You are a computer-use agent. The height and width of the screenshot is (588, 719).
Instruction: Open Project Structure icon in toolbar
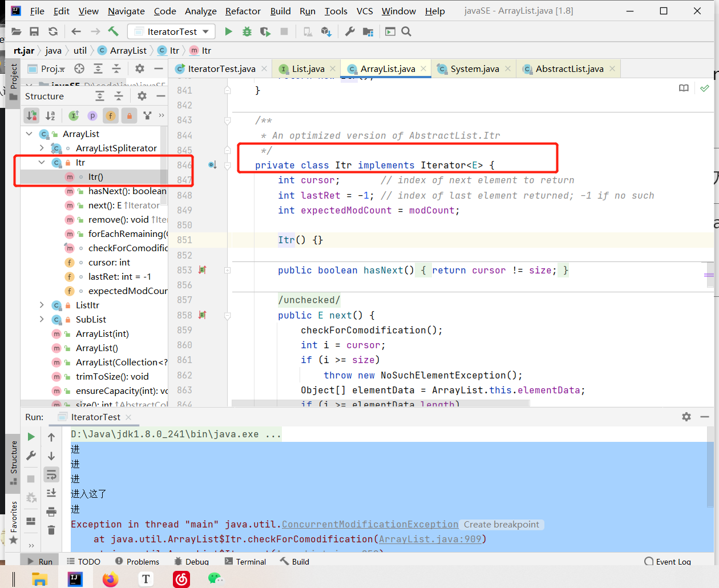(x=368, y=31)
